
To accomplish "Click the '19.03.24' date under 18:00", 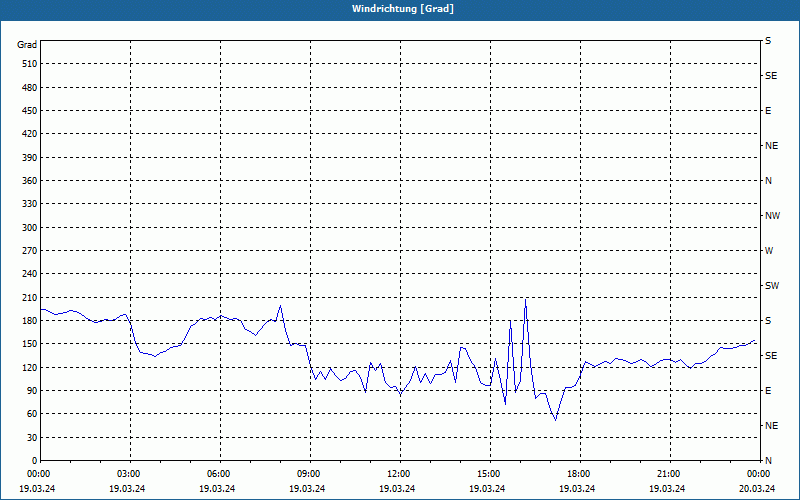I will pyautogui.click(x=577, y=488).
